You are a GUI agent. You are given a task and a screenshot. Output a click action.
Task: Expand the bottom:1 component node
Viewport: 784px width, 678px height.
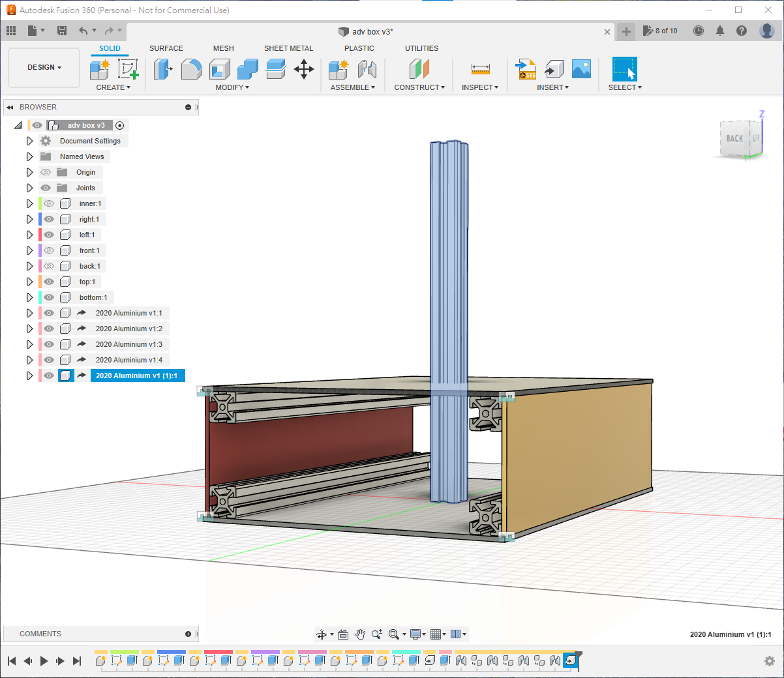(29, 297)
